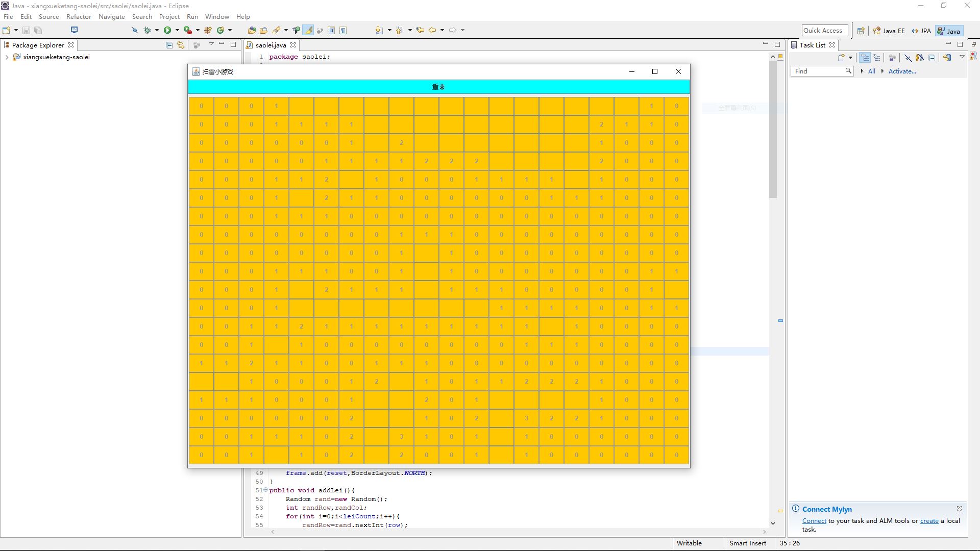Click the Quick Access search field

824,31
